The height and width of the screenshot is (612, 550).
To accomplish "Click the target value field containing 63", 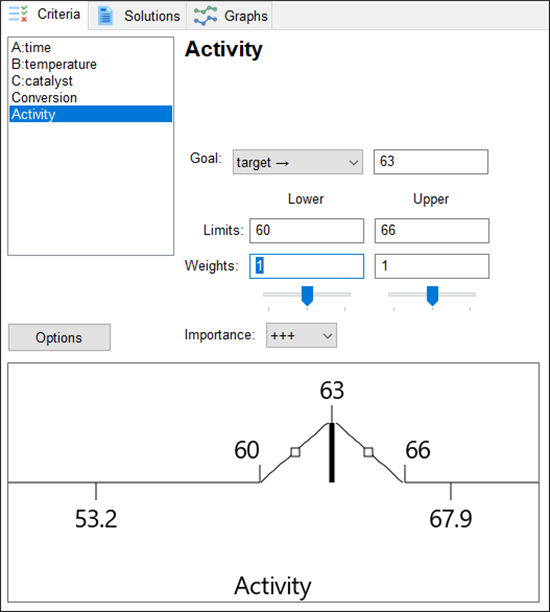I will (x=431, y=162).
